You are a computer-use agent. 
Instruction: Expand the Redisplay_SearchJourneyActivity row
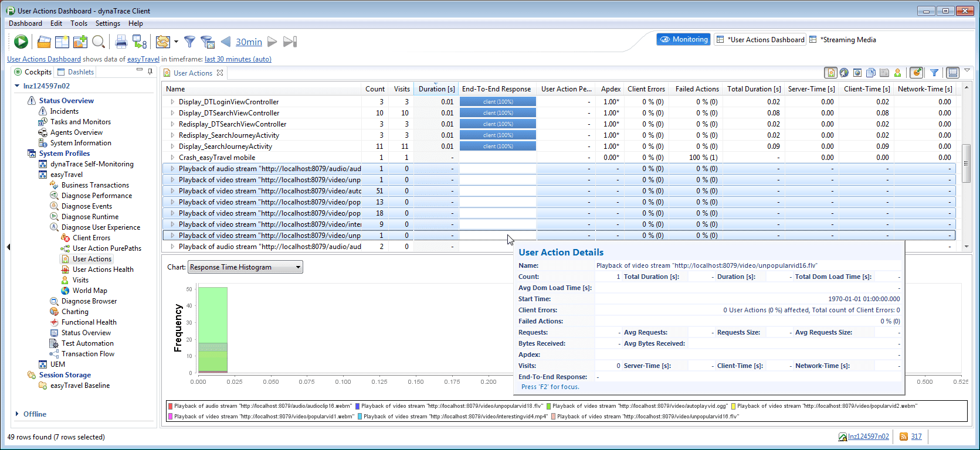(172, 135)
